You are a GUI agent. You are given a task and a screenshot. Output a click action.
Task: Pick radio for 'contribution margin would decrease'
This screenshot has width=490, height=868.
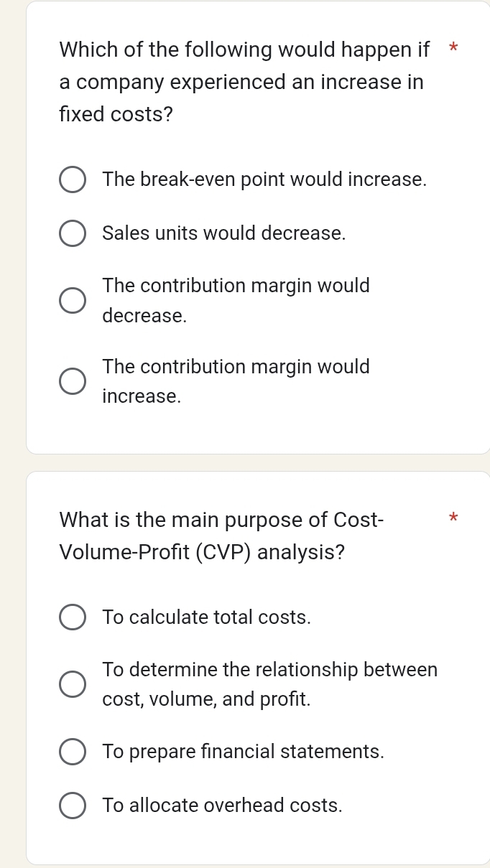pyautogui.click(x=72, y=301)
